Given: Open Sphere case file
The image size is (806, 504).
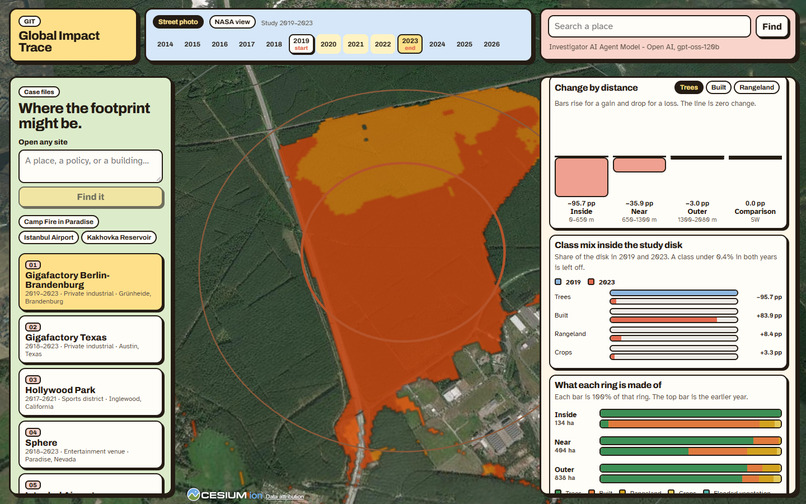Looking at the screenshot, I should pos(90,445).
